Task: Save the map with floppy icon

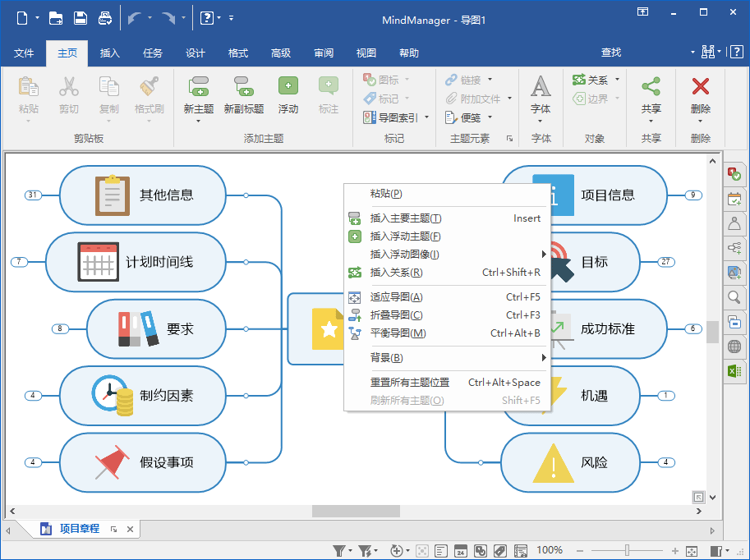Action: [81, 18]
